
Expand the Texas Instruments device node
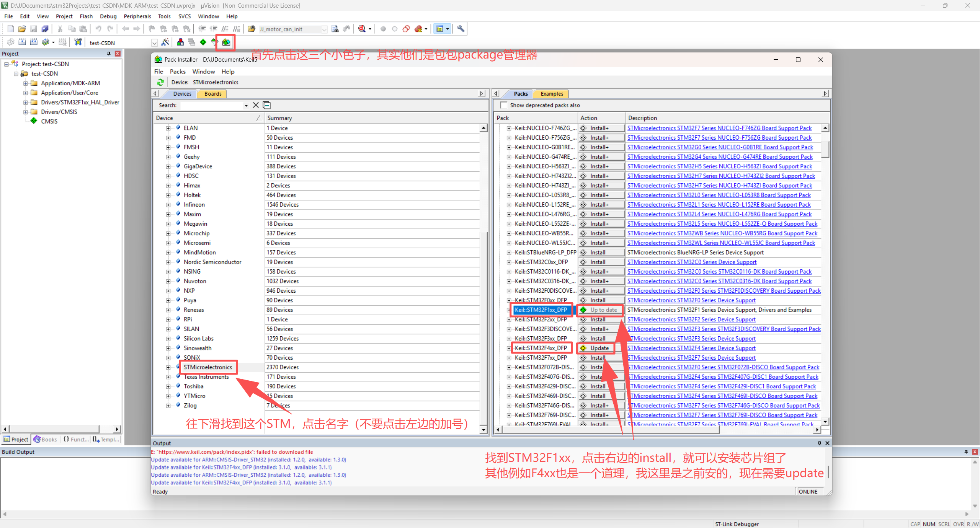[168, 377]
